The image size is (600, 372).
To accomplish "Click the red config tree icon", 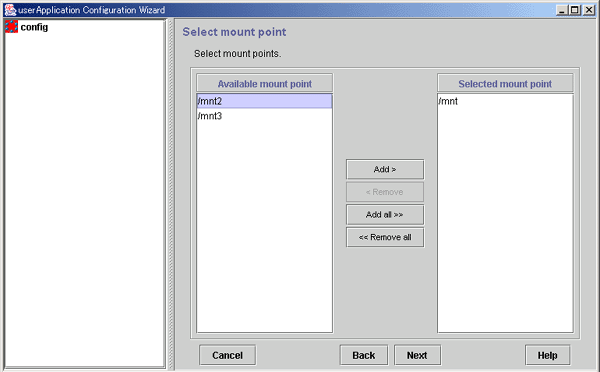I will (11, 27).
